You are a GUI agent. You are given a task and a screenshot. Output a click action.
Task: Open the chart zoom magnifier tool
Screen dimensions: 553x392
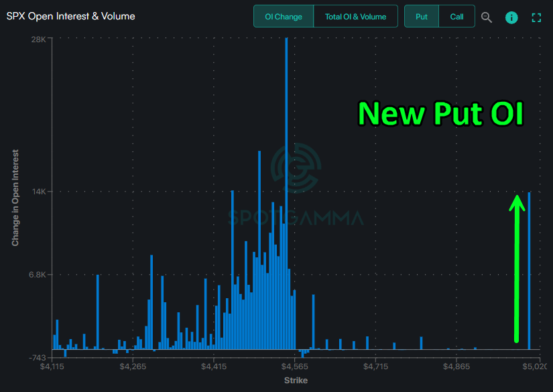click(x=487, y=17)
